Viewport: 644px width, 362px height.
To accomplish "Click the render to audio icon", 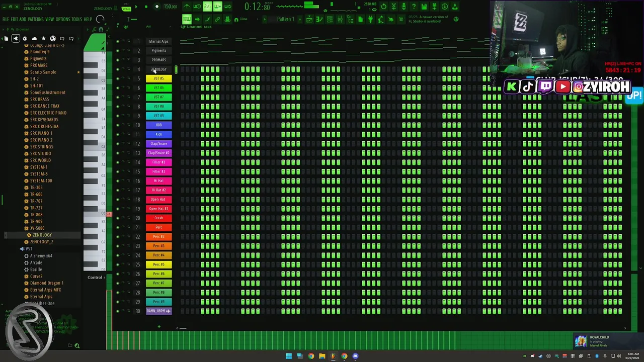I will pyautogui.click(x=434, y=7).
